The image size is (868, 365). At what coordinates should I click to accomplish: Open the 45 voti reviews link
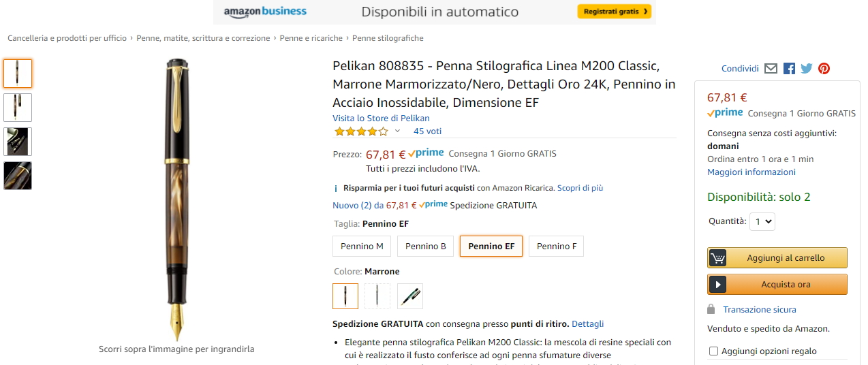(427, 131)
